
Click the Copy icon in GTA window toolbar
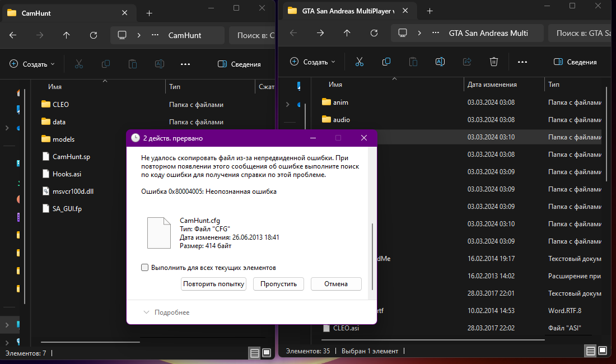coord(386,62)
